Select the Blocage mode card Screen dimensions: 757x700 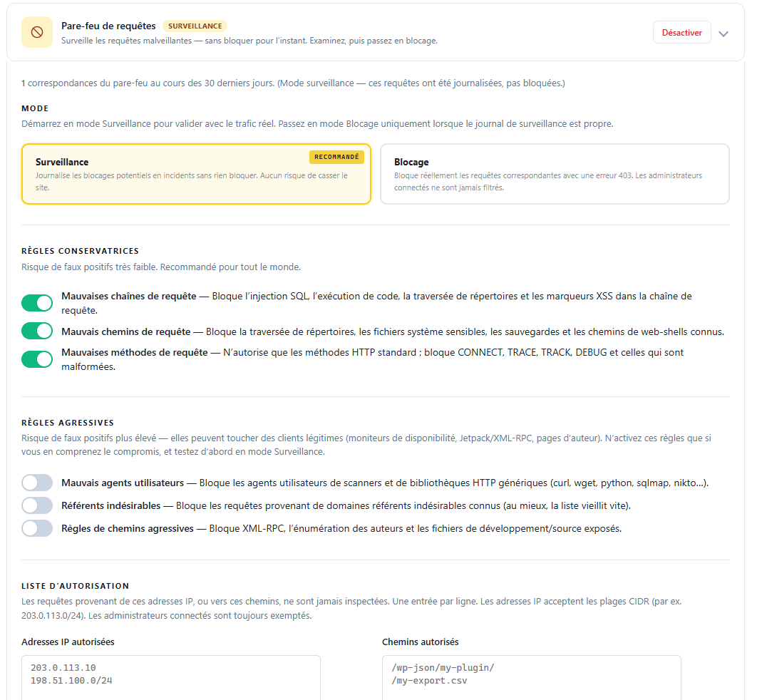[x=555, y=174]
